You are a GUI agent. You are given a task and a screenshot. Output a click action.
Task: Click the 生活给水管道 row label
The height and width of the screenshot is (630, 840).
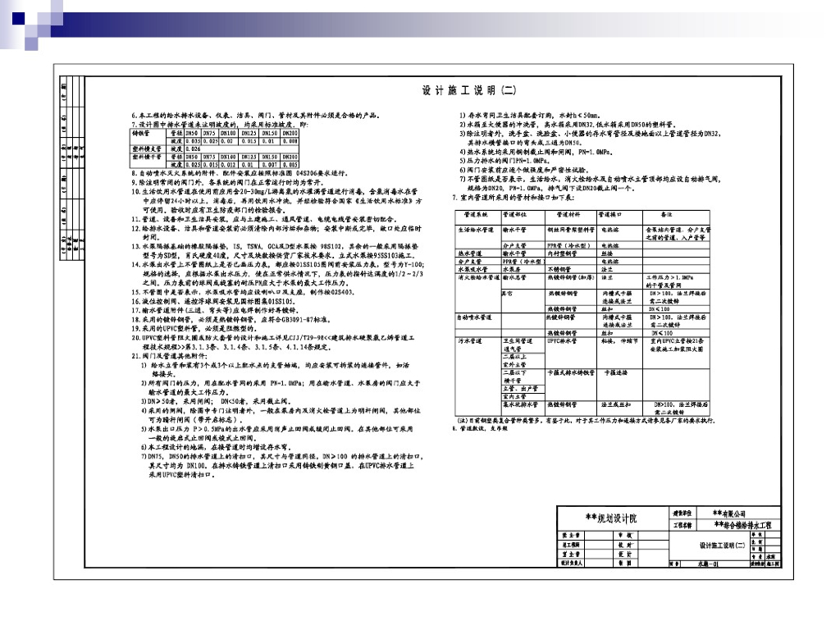476,230
